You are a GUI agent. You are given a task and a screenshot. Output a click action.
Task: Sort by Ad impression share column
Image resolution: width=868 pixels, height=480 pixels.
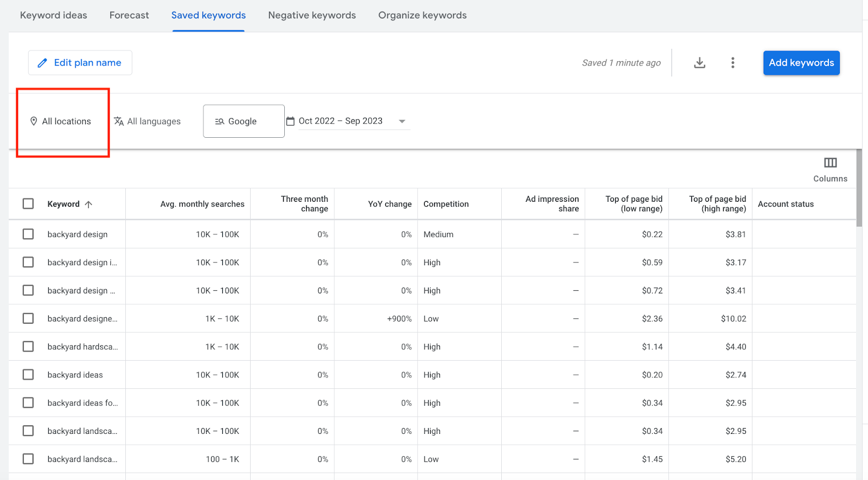(552, 204)
